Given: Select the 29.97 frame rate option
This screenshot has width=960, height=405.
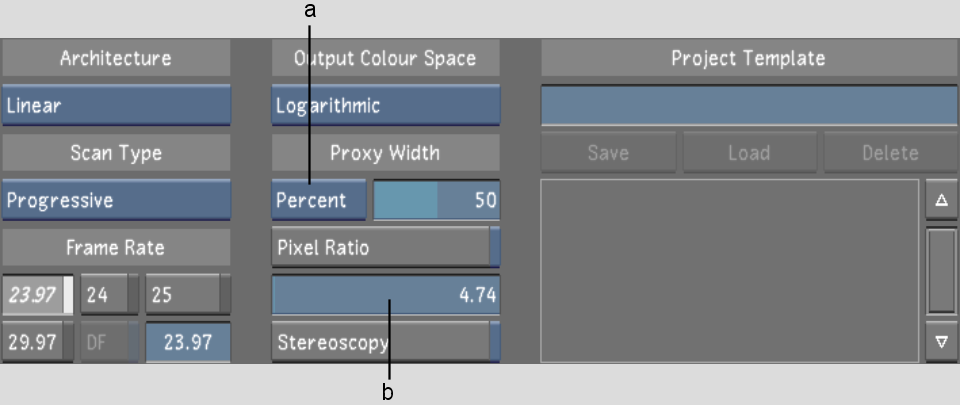Looking at the screenshot, I should 37,341.
